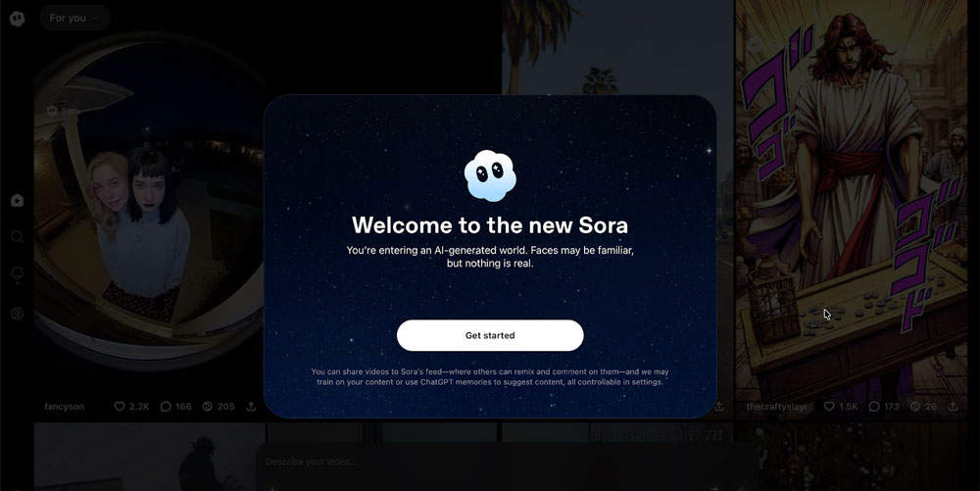The height and width of the screenshot is (491, 980).
Task: Open thecraftyslayr's profile username link
Action: point(776,406)
